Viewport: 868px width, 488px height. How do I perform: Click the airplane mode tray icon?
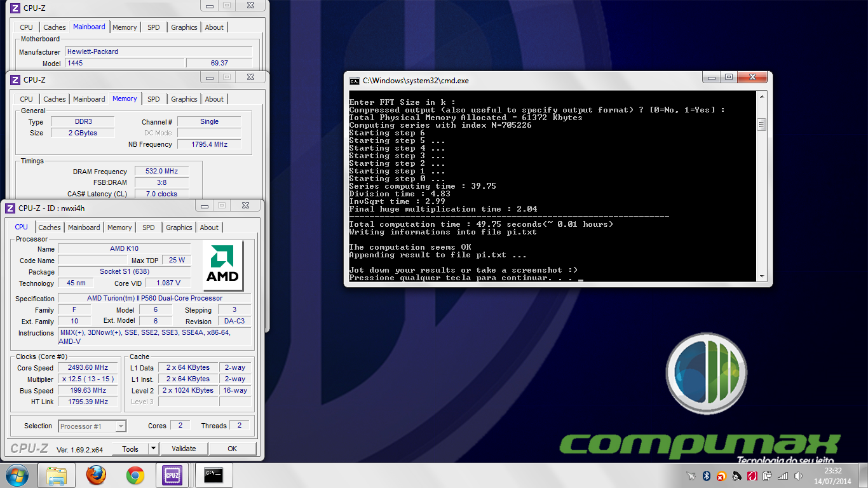point(691,476)
